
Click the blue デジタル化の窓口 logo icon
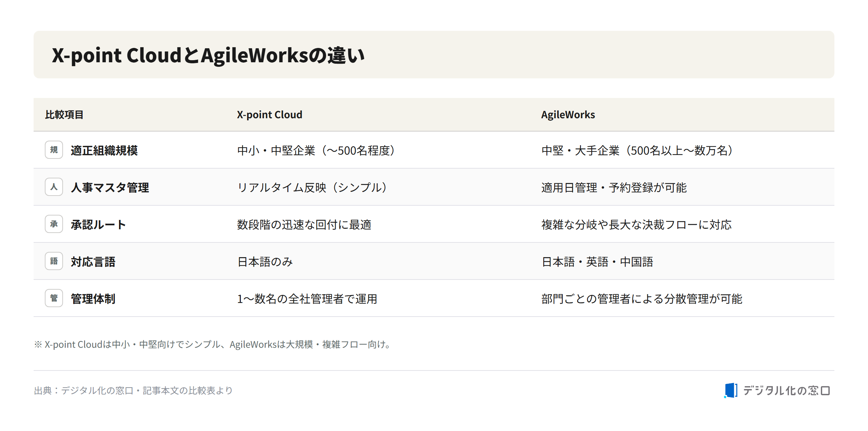[730, 390]
